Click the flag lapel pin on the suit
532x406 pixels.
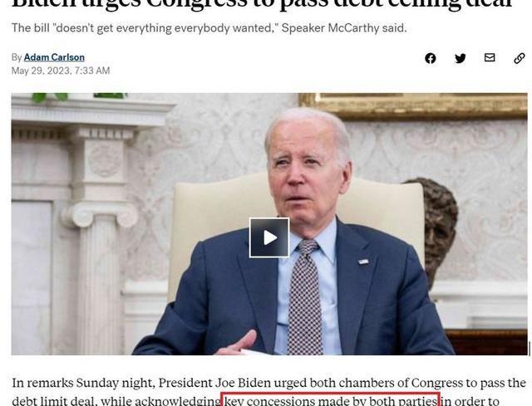click(x=363, y=262)
